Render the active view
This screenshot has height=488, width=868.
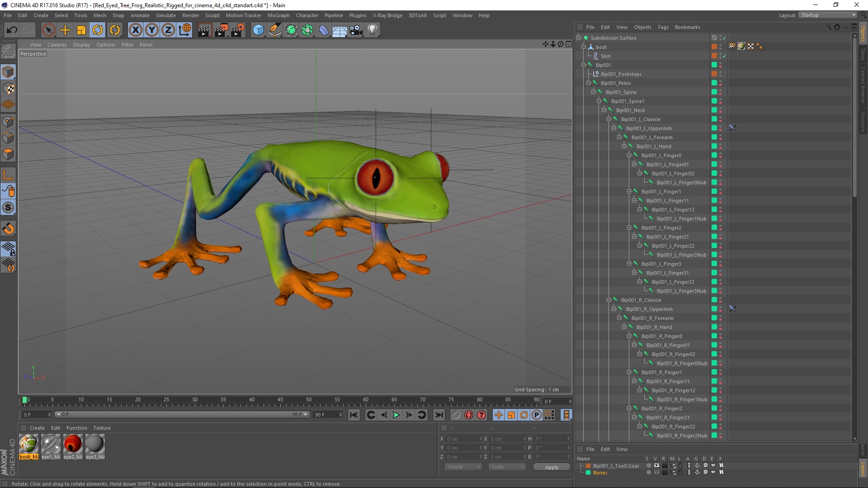(204, 30)
